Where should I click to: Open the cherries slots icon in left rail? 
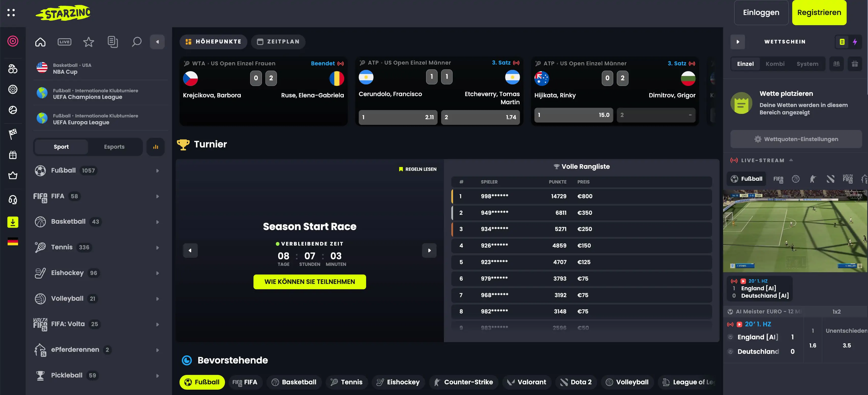(13, 69)
